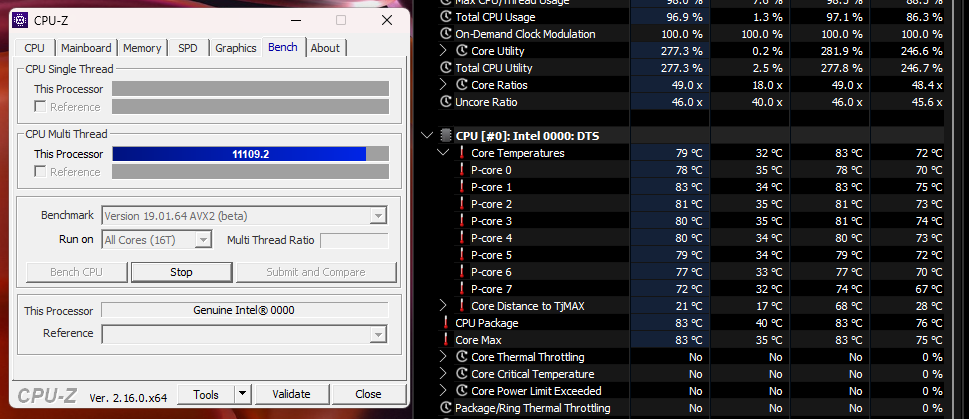Screen dimensions: 969x419
Task: Click the clock icon beside Total CPU Usage
Action: click(x=446, y=17)
